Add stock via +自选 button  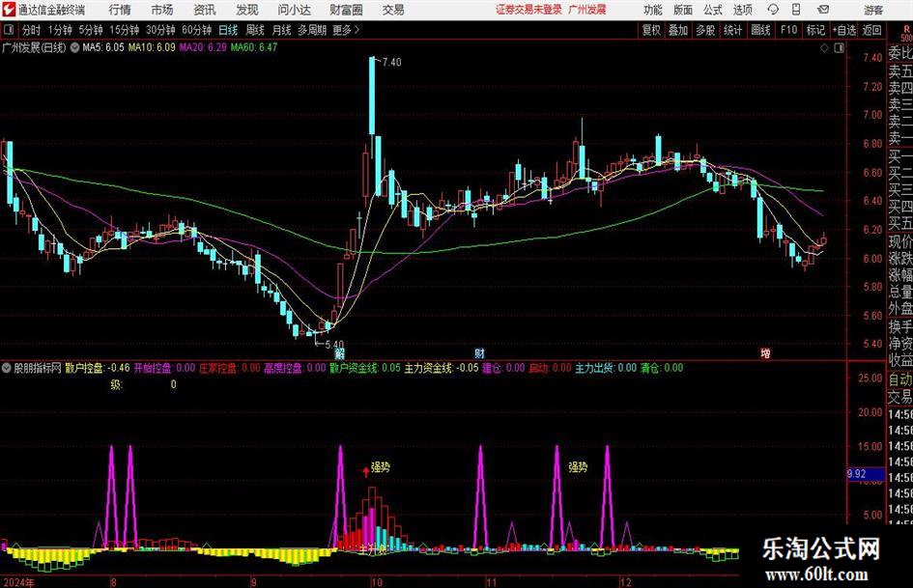click(843, 30)
